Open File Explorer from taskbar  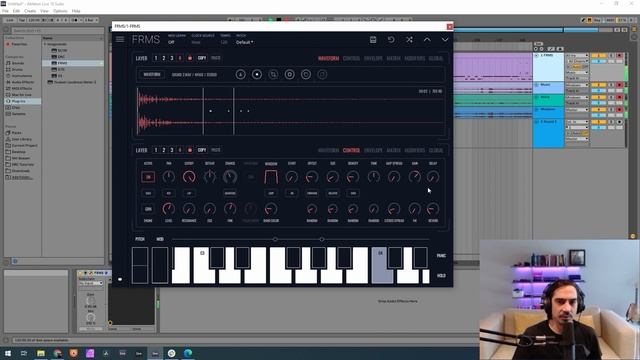pyautogui.click(x=41, y=353)
